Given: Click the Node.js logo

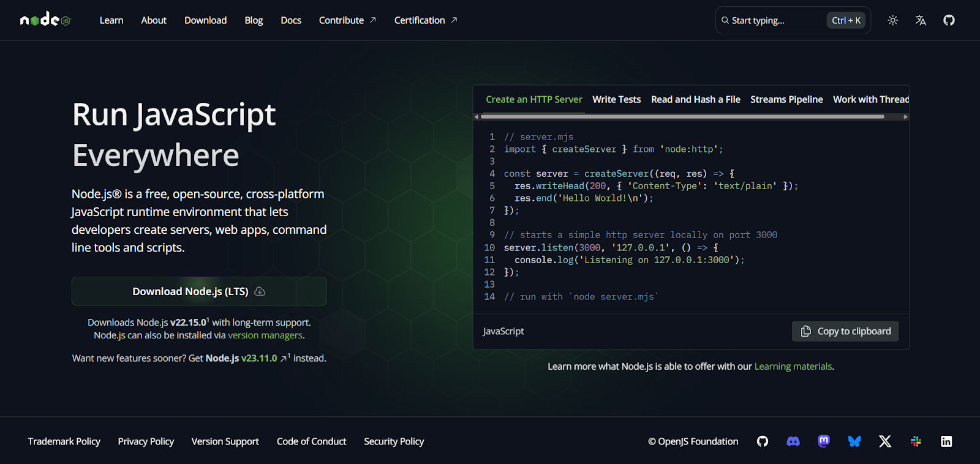Looking at the screenshot, I should coord(45,20).
